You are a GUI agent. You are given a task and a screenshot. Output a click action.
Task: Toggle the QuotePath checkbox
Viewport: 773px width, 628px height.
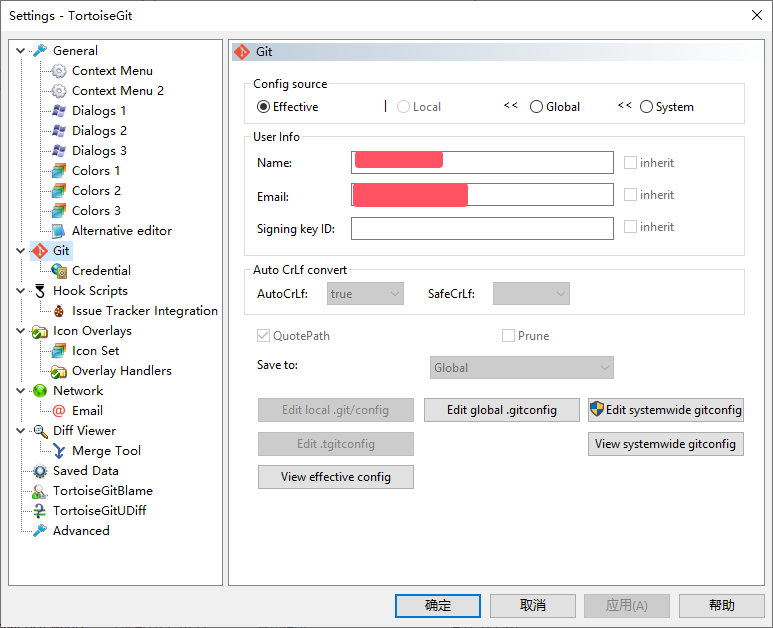coord(263,336)
